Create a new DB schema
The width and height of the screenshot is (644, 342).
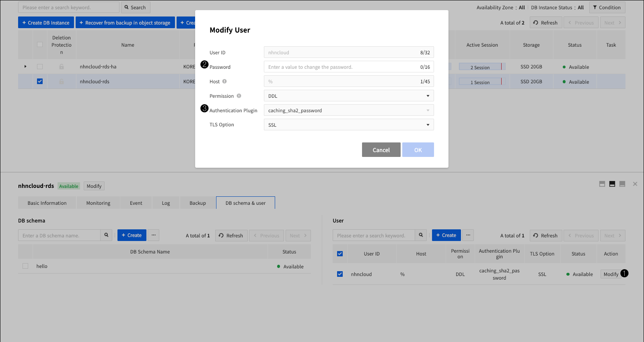click(x=132, y=235)
